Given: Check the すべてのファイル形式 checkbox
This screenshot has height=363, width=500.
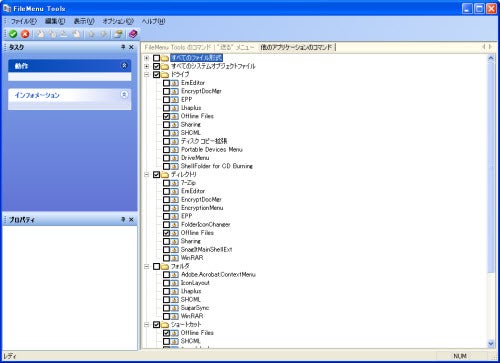Looking at the screenshot, I should tap(156, 58).
